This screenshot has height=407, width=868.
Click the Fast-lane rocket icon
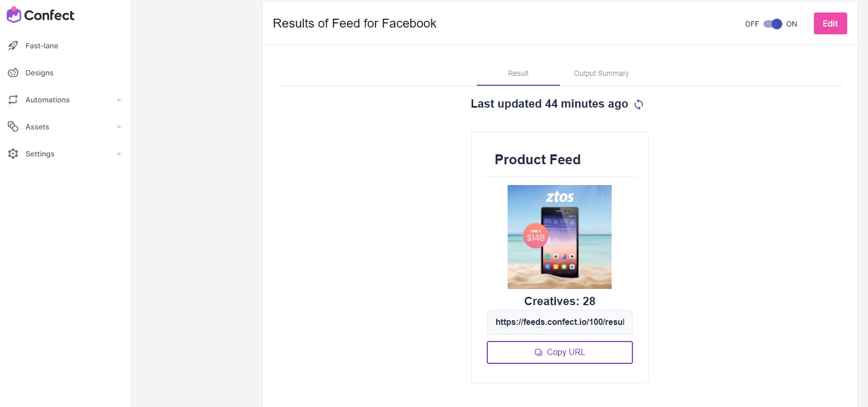(x=13, y=46)
